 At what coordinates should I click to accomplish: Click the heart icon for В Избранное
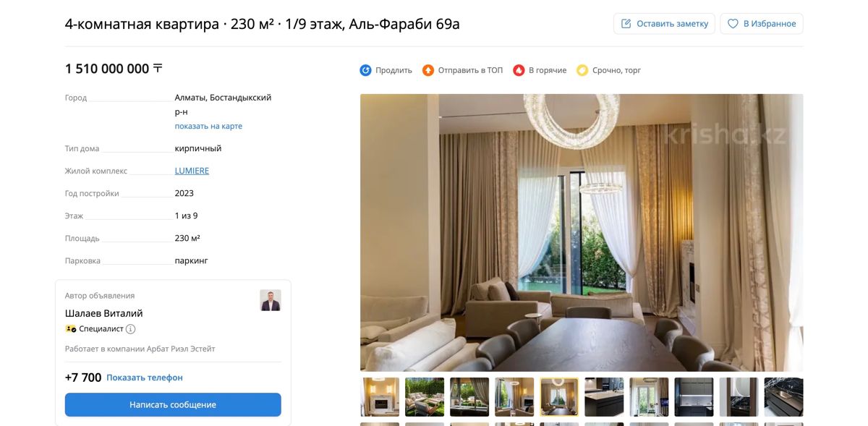733,24
